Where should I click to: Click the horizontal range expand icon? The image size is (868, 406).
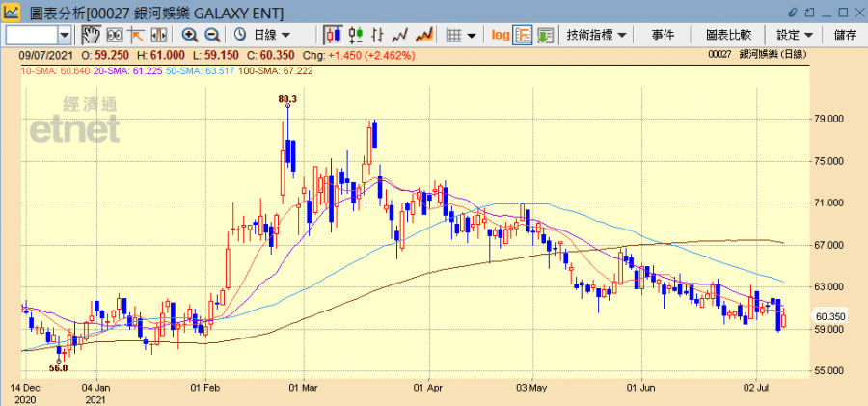tap(158, 35)
